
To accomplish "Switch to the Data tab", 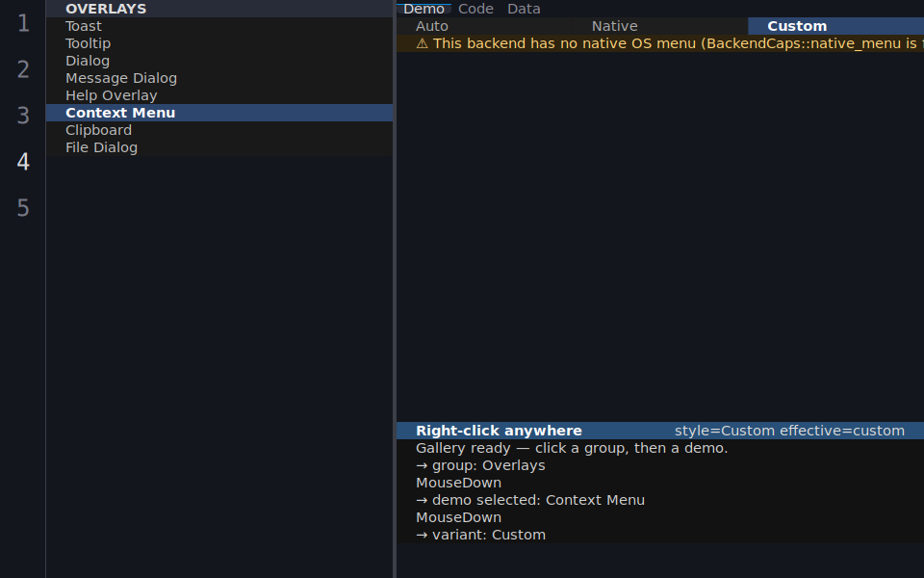I will [x=524, y=9].
